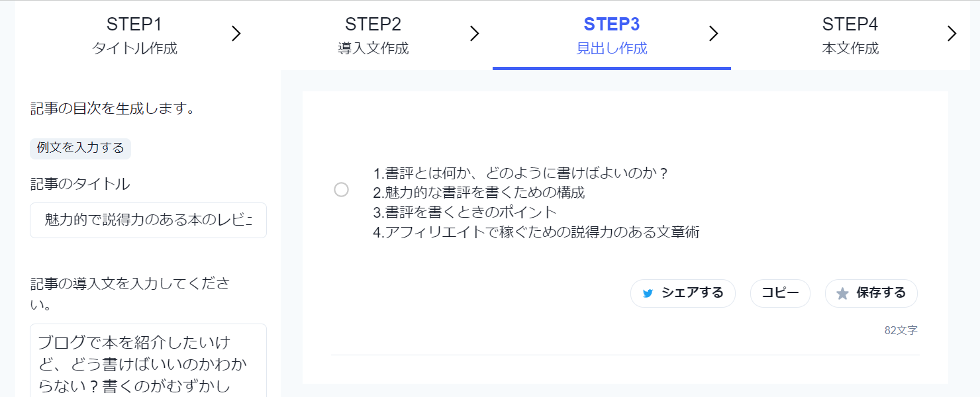Click the star icon on 保存する button
980x397 pixels.
click(842, 294)
